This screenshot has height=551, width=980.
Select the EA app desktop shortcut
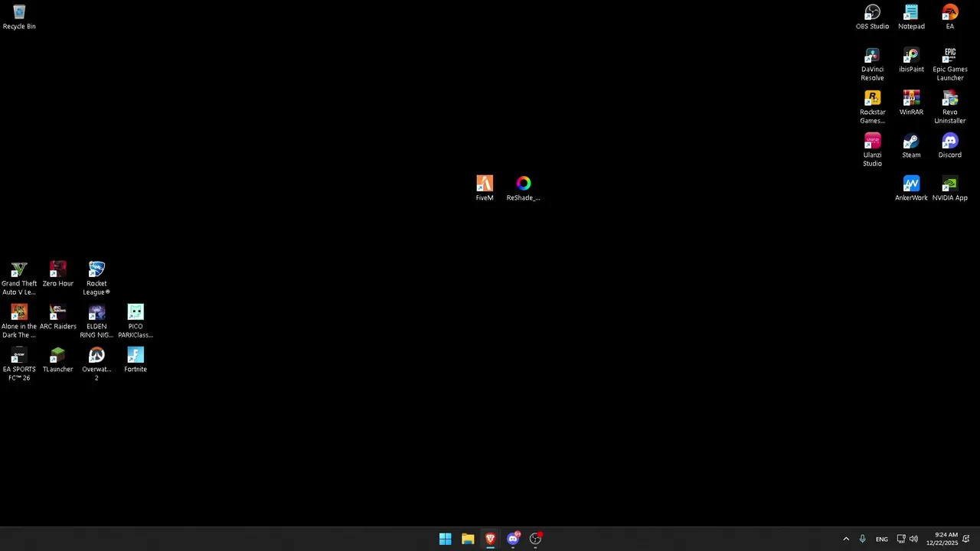(950, 18)
